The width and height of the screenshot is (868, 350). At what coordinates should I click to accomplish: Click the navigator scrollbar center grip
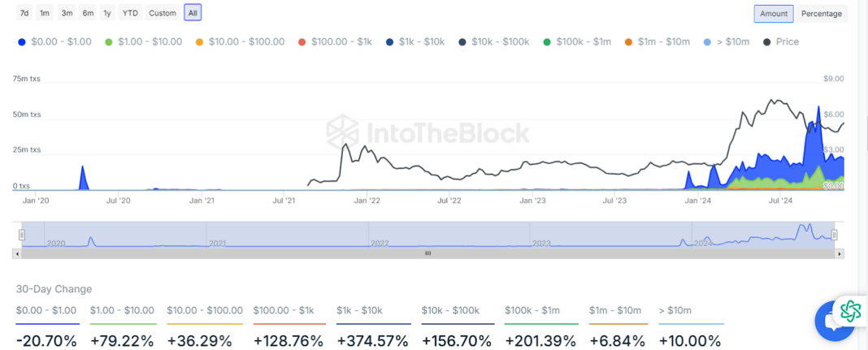428,253
